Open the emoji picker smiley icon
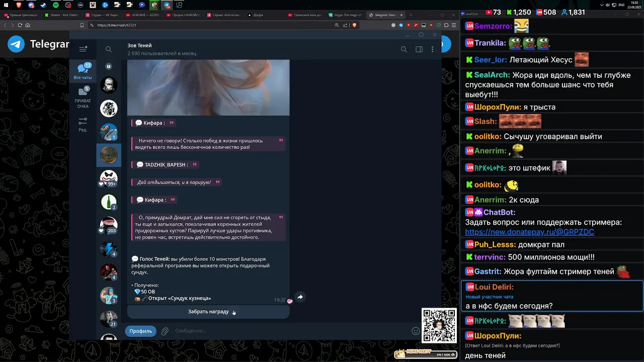 pos(416,331)
